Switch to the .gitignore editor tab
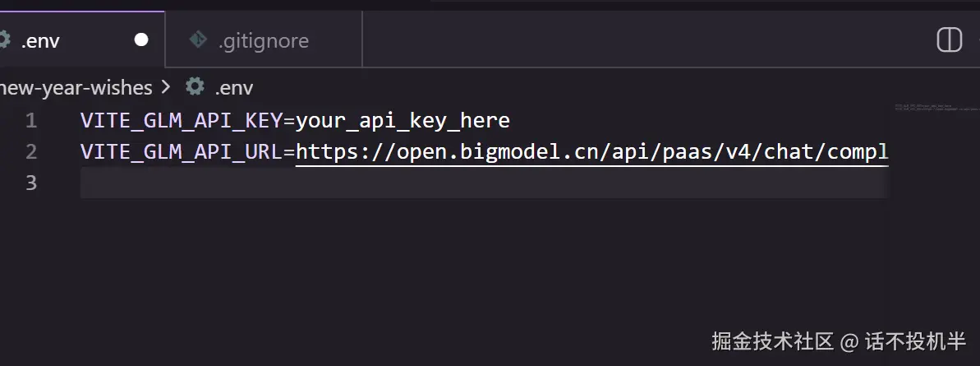 click(x=264, y=39)
